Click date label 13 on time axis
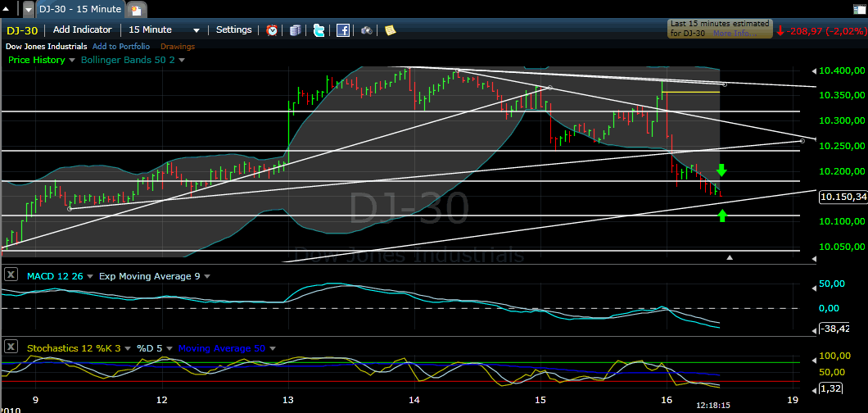868x413 pixels. tap(288, 400)
